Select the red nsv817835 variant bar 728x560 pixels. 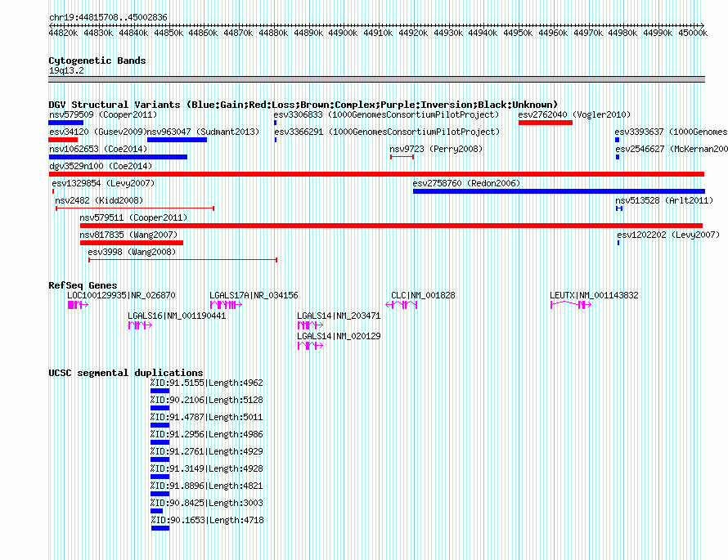[x=132, y=243]
